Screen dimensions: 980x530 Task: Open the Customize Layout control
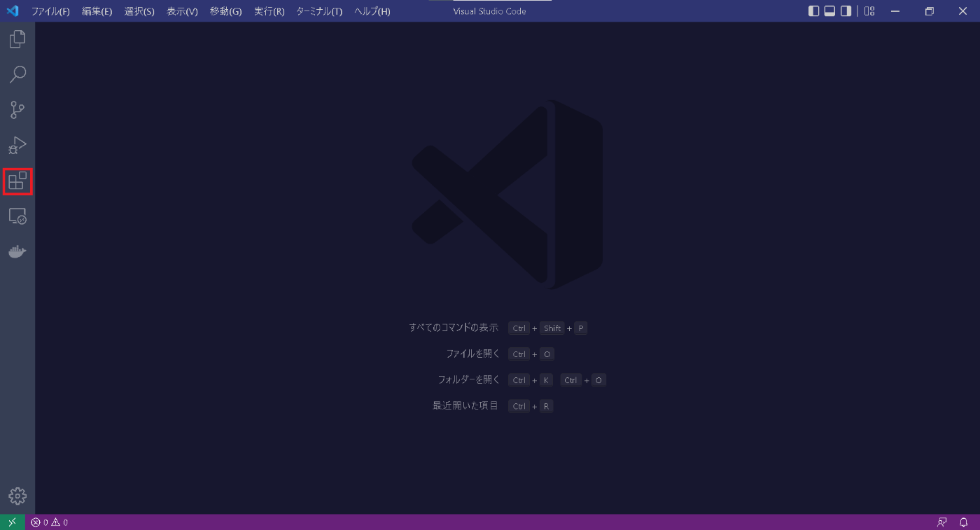point(869,11)
